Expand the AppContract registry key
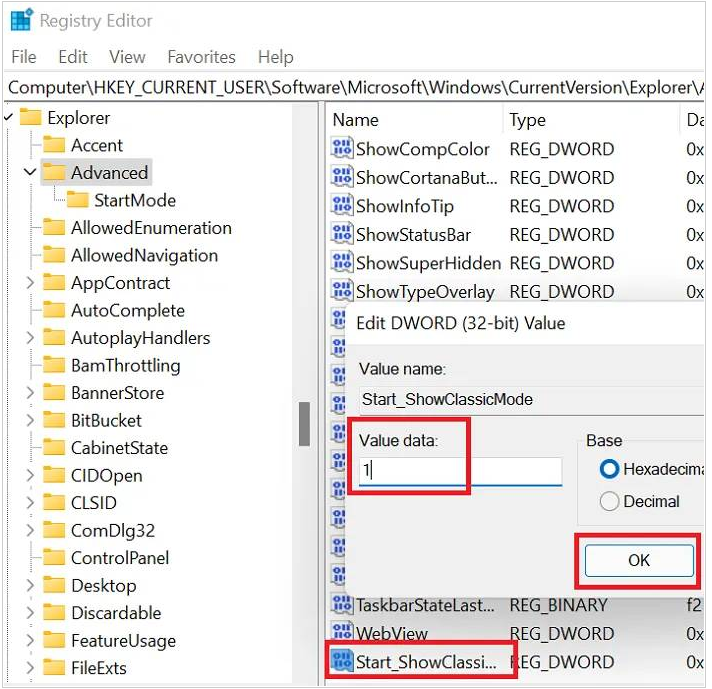Image resolution: width=712 pixels, height=689 pixels. (x=29, y=283)
